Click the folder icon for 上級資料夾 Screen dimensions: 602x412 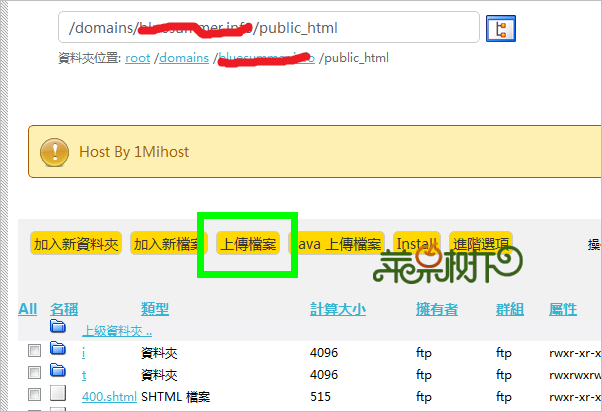(x=58, y=327)
